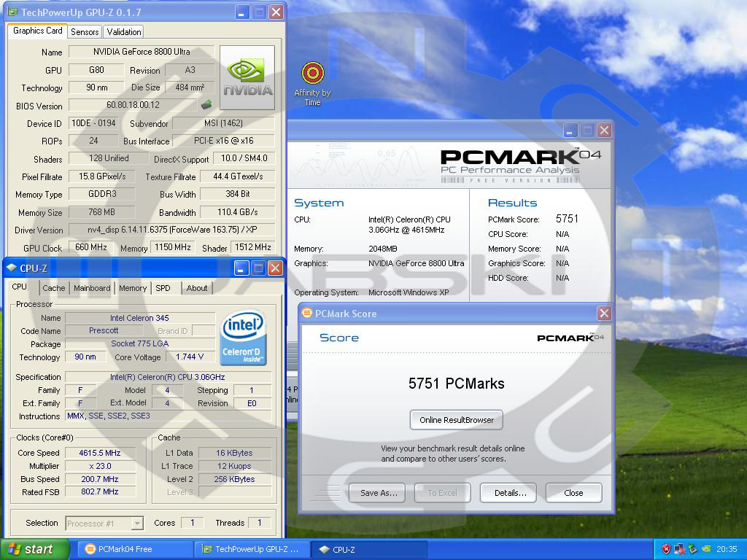Click the CPU-Z title bar icon

point(12,268)
